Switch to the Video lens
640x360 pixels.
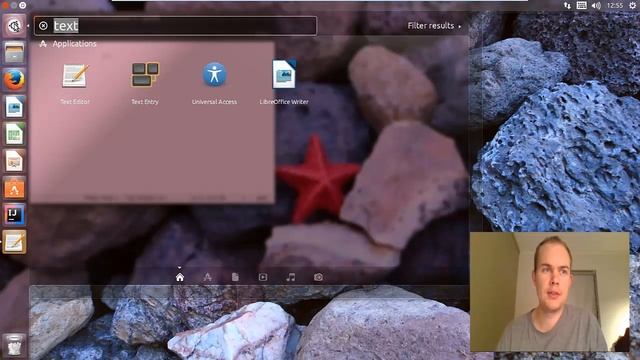(263, 278)
